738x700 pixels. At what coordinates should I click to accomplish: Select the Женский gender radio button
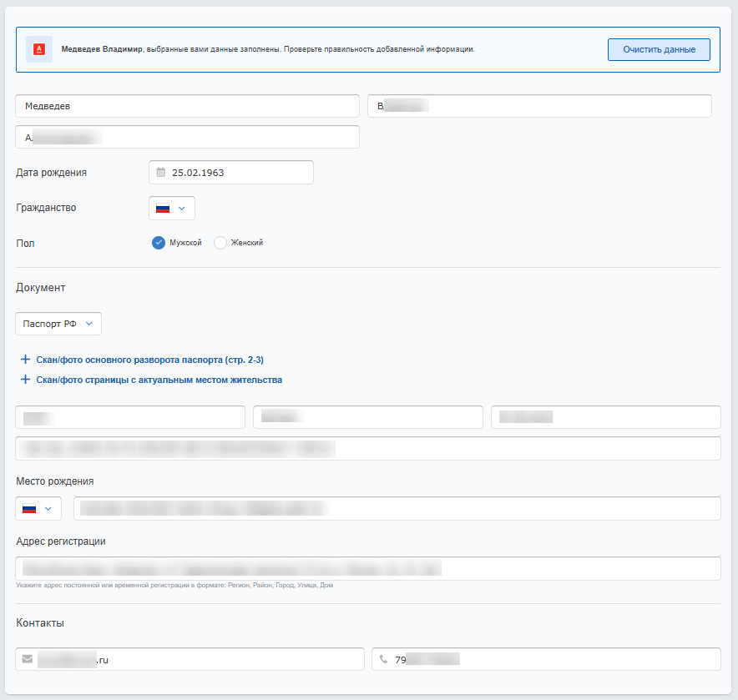[220, 243]
